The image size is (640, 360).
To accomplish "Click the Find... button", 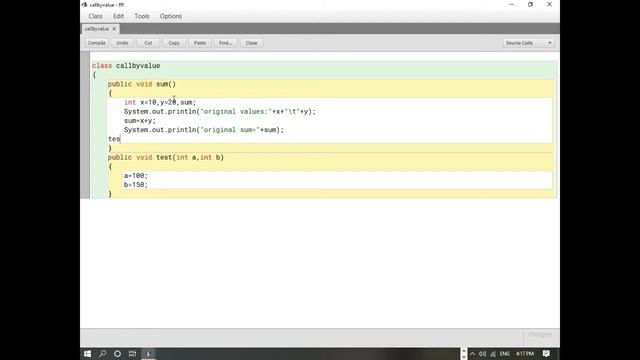I will 225,43.
